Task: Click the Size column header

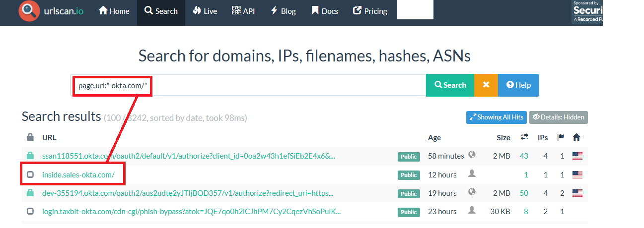Action: tap(503, 138)
